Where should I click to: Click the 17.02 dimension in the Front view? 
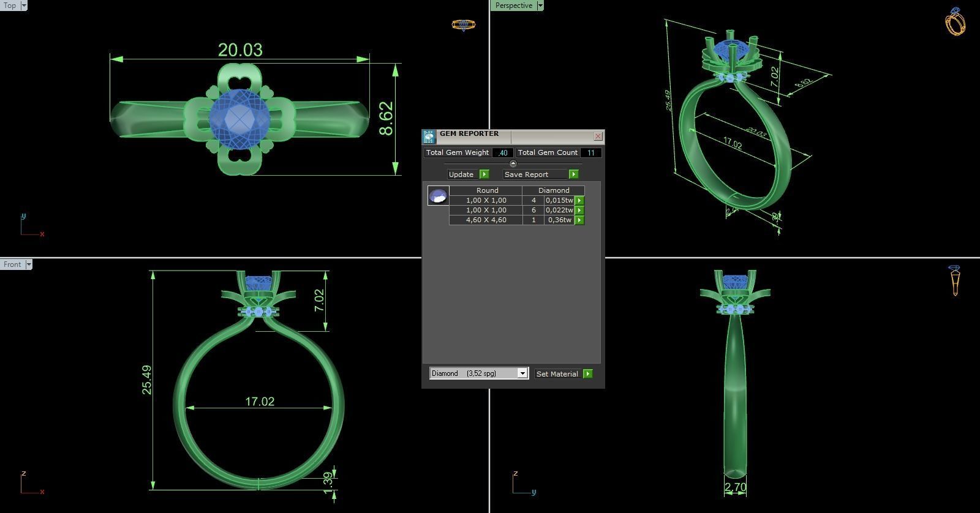click(260, 402)
